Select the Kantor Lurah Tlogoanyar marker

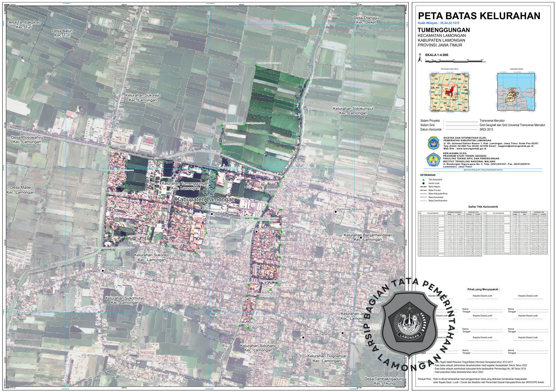303,337
